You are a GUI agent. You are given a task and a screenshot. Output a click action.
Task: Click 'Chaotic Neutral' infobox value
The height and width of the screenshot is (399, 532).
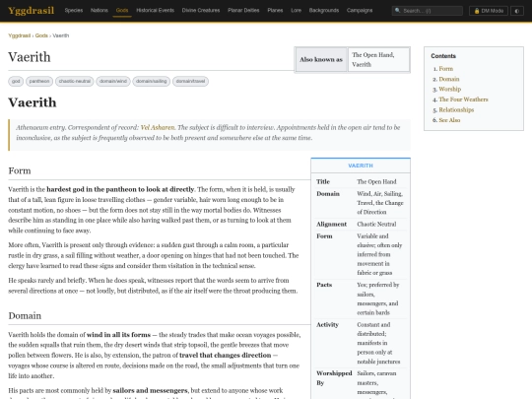[376, 225]
